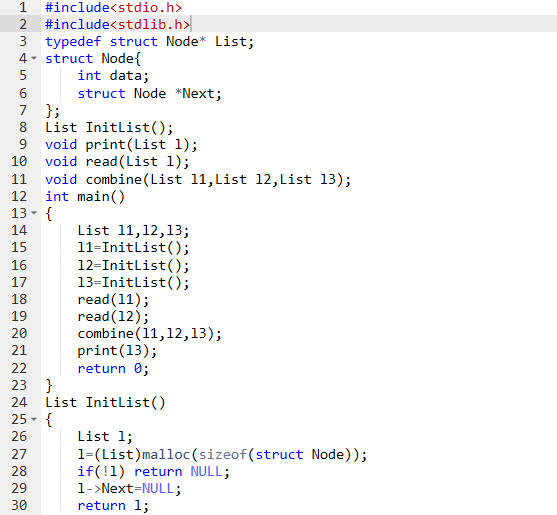Click the 'return l;' statement on line 30
The image size is (557, 515).
[x=113, y=505]
